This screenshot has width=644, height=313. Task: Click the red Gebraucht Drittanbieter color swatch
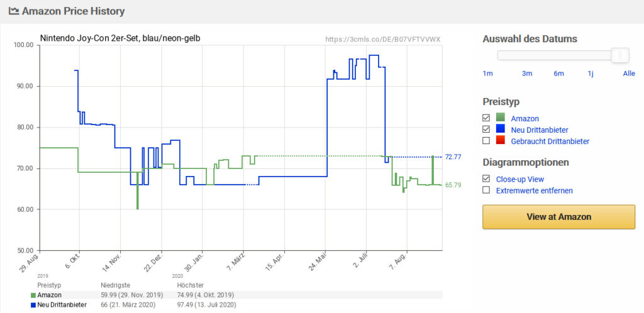coord(500,141)
